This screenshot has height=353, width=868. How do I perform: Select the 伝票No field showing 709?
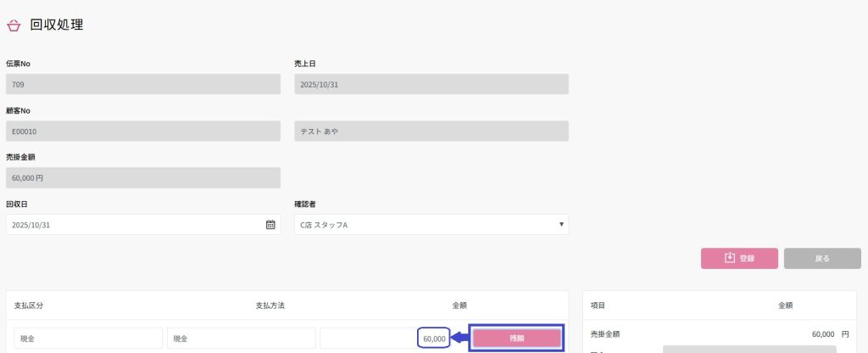click(142, 84)
